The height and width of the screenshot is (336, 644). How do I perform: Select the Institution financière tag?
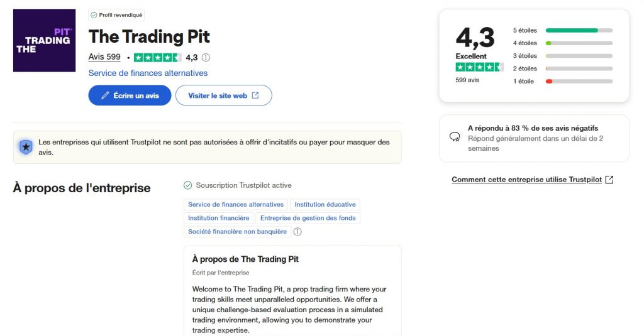pos(218,218)
